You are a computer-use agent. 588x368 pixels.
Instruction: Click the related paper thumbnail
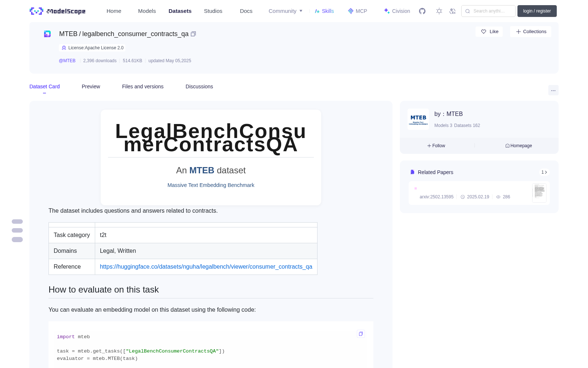pos(539,193)
